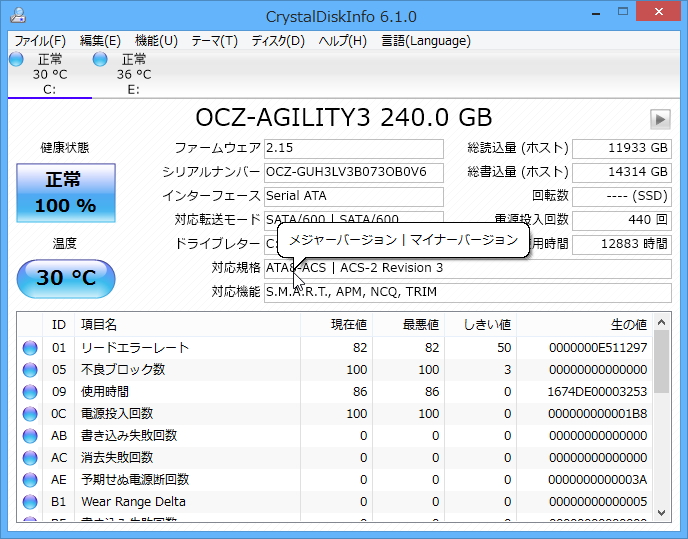Click rotation rate field ---- (SSD)
This screenshot has height=539, width=688.
[622, 196]
